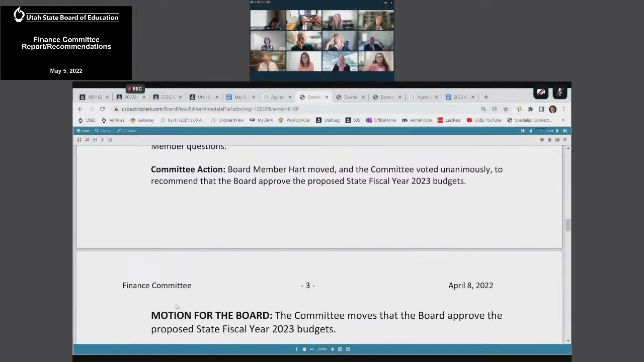Screen dimensions: 644x362
Task: Reload the civicclerk page
Action: [x=102, y=109]
